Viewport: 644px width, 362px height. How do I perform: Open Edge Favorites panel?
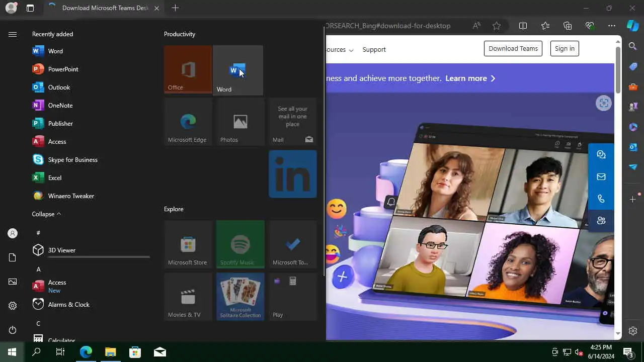pyautogui.click(x=545, y=26)
